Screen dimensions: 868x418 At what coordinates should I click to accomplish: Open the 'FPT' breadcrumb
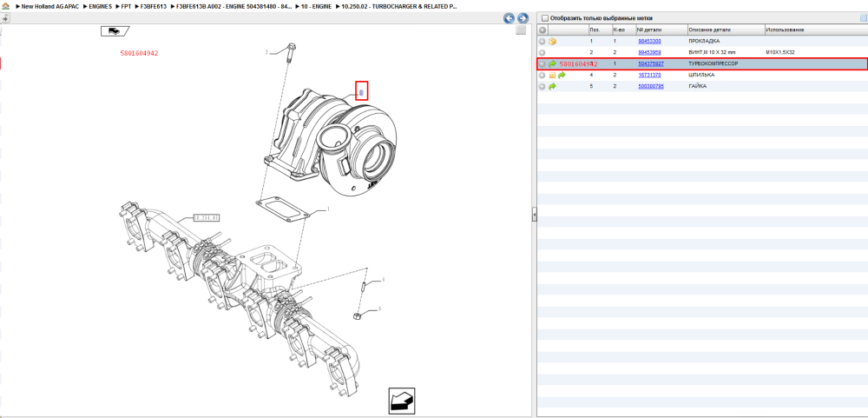click(126, 5)
